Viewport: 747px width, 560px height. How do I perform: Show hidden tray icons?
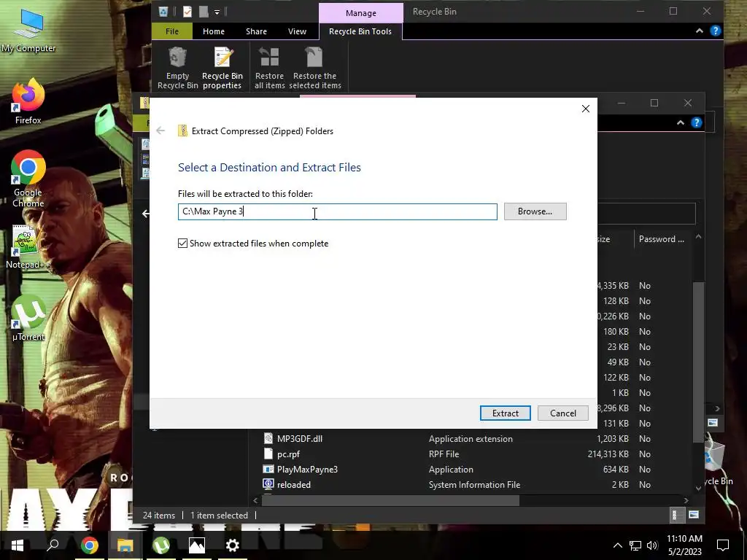[617, 545]
